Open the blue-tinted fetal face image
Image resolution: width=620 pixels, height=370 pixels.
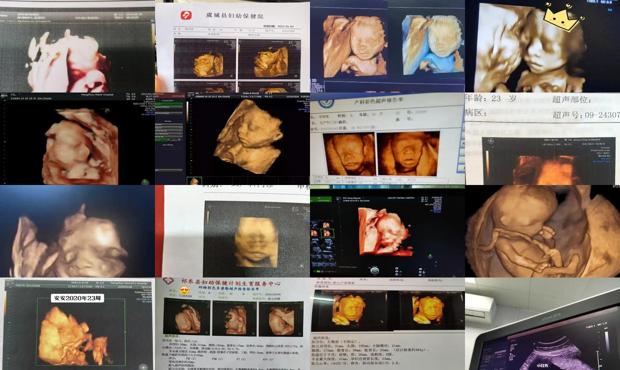433,45
